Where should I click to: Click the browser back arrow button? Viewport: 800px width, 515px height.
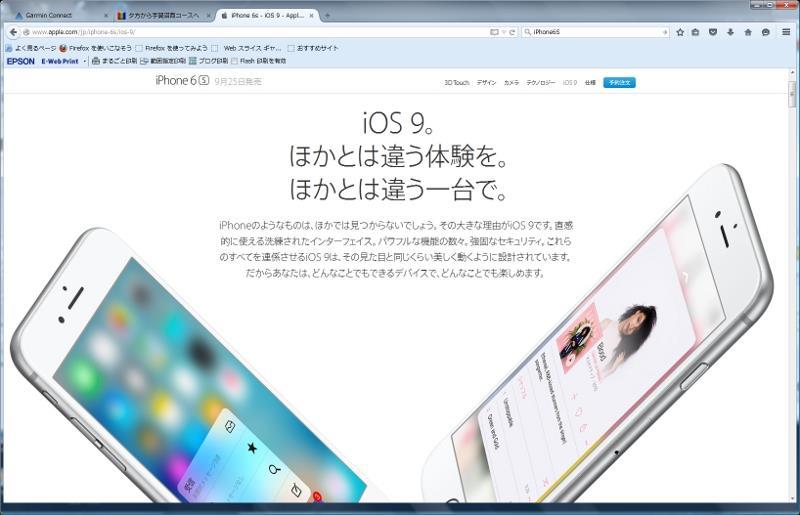13,32
